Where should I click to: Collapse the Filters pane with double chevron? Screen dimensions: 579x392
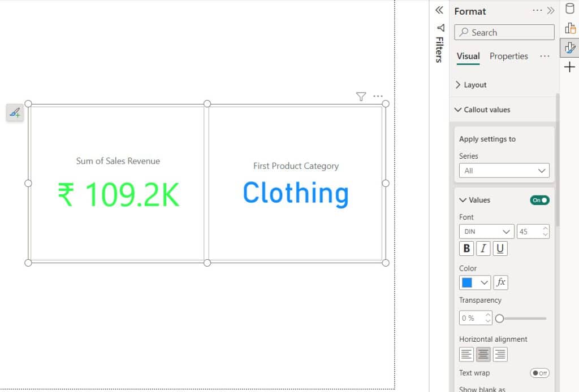439,10
